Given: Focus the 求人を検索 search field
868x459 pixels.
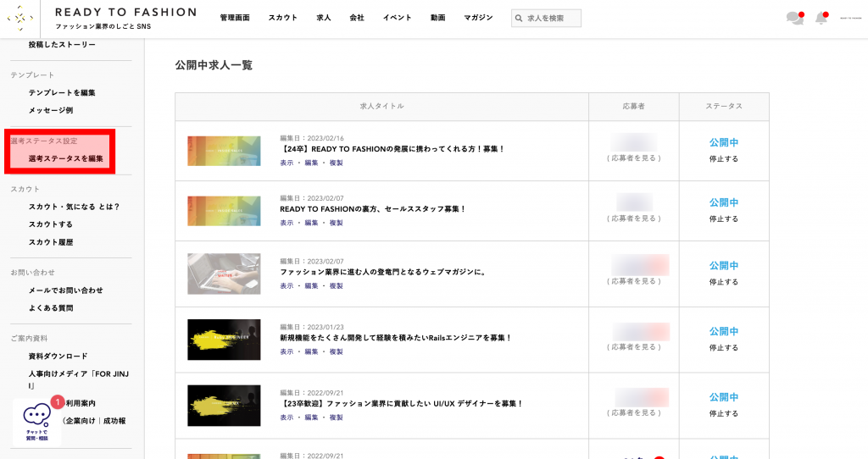Looking at the screenshot, I should pyautogui.click(x=547, y=19).
